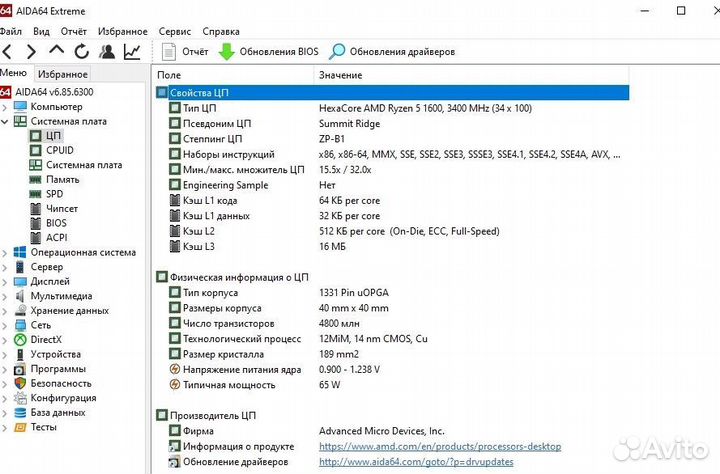Select the Типичная мощность row
Screen dimensions: 720x474
pos(393,385)
